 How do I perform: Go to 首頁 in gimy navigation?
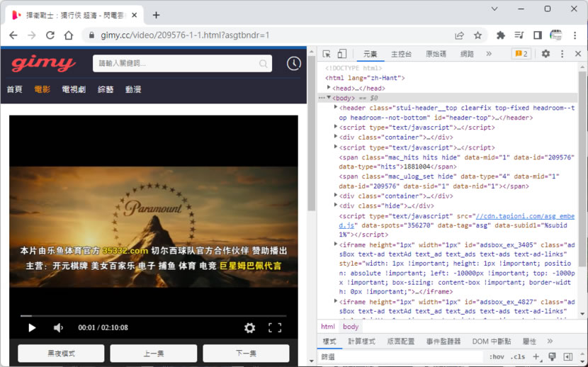pyautogui.click(x=15, y=89)
